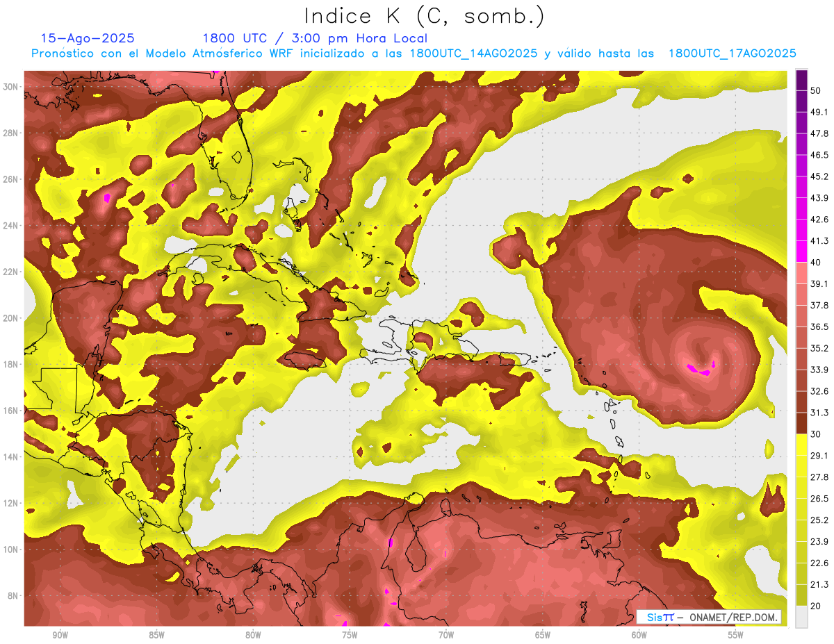The image size is (834, 644).
Task: Click the color scale value 45.2
Action: pyautogui.click(x=819, y=176)
